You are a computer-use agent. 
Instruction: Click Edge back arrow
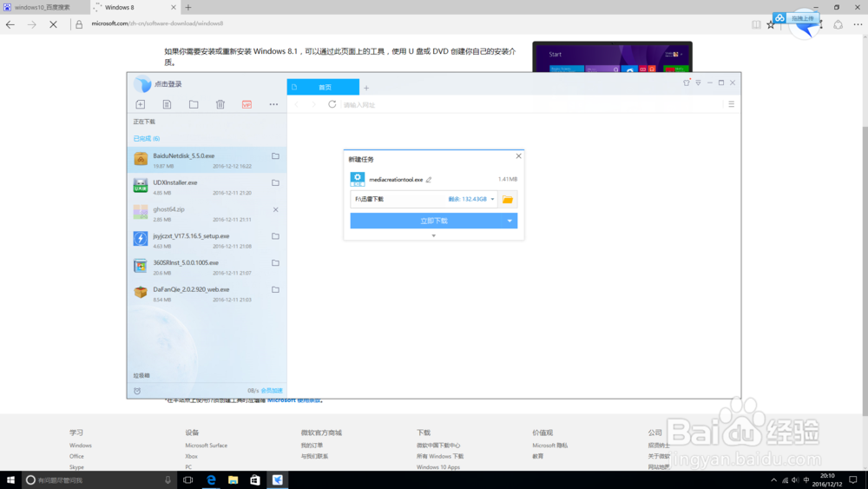(10, 24)
